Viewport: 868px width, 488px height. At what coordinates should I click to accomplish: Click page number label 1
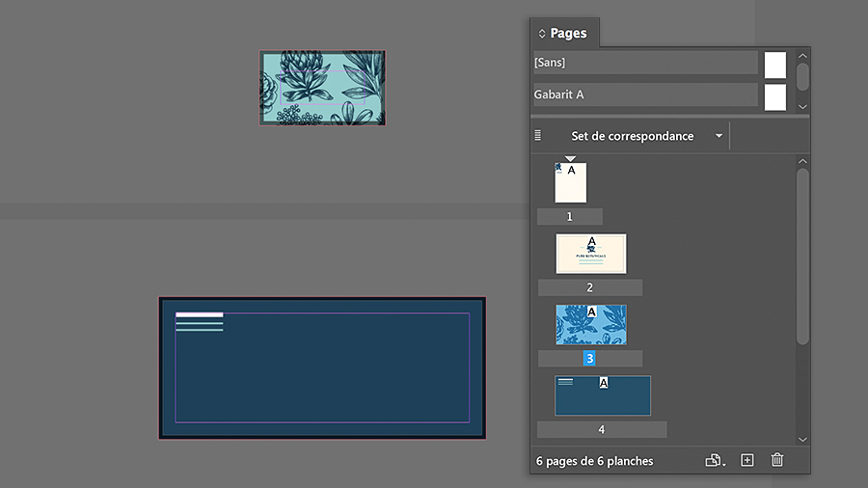[x=570, y=217]
